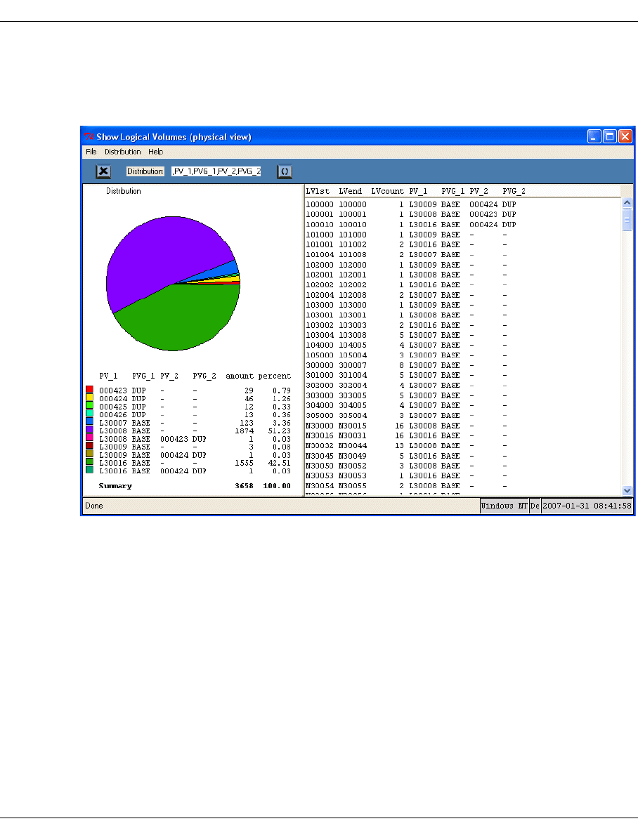The image size is (638, 840).
Task: Click the red swatch for 000423 DUP
Action: point(89,390)
